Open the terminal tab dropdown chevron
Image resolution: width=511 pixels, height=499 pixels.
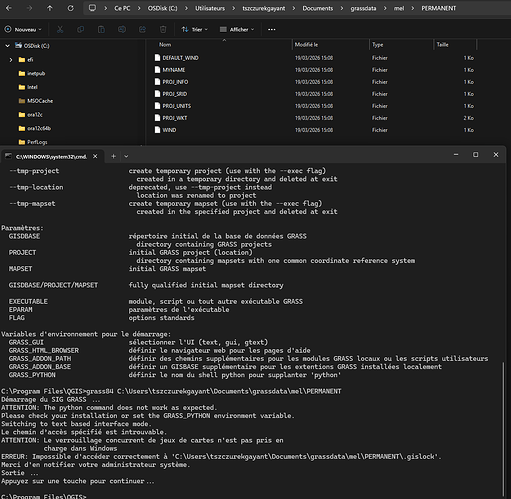coord(126,156)
